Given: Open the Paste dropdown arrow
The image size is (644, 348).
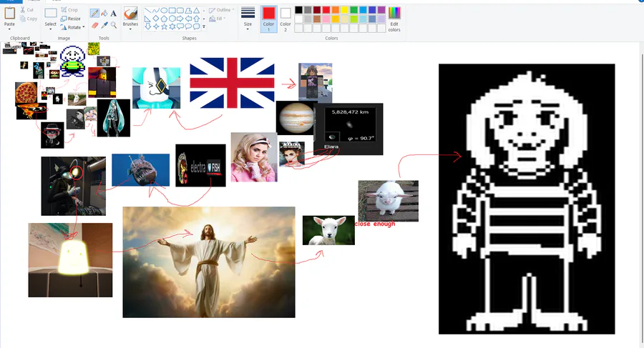Looking at the screenshot, I should point(9,29).
